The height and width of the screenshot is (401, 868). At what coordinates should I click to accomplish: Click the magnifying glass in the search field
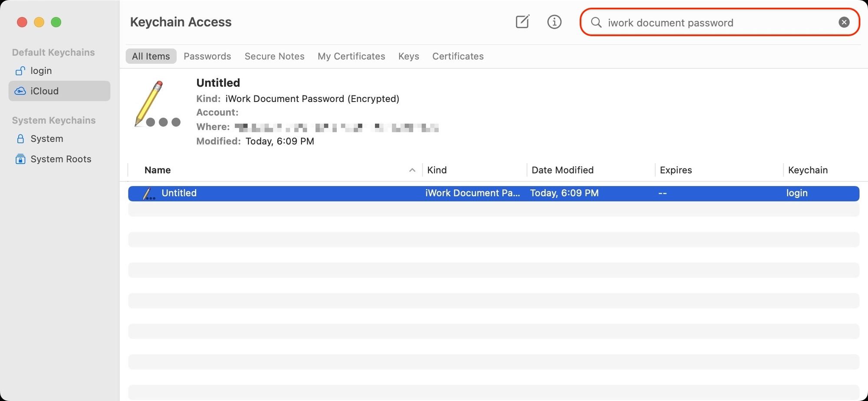pyautogui.click(x=596, y=23)
